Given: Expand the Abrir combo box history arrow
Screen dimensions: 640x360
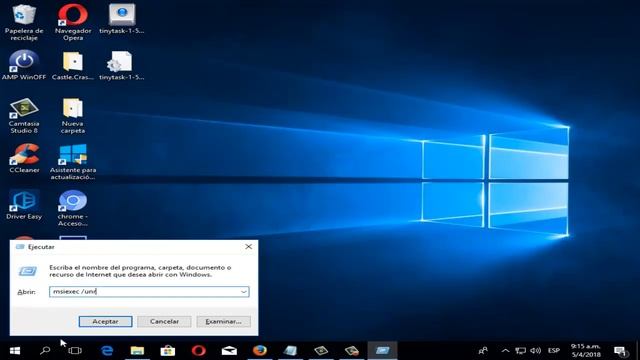Looking at the screenshot, I should point(244,292).
